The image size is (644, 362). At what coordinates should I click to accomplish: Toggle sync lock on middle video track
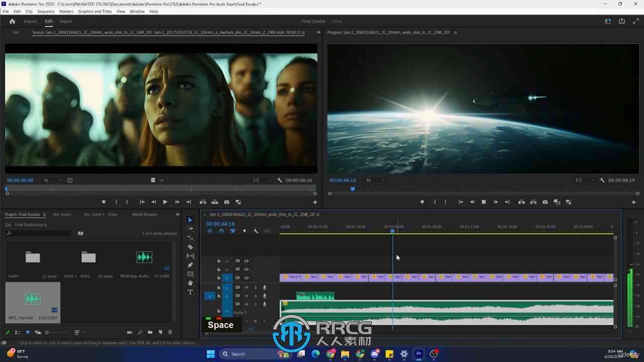pos(237,269)
